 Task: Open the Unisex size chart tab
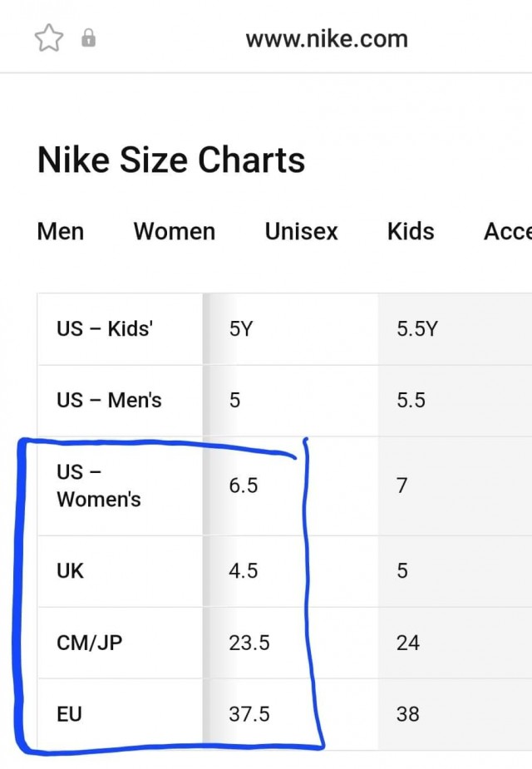pos(301,231)
